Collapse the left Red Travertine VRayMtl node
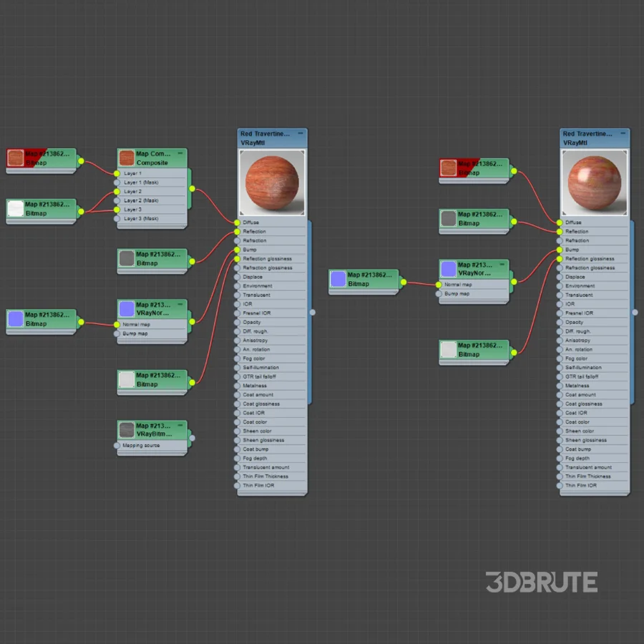The height and width of the screenshot is (644, 644). click(x=301, y=133)
